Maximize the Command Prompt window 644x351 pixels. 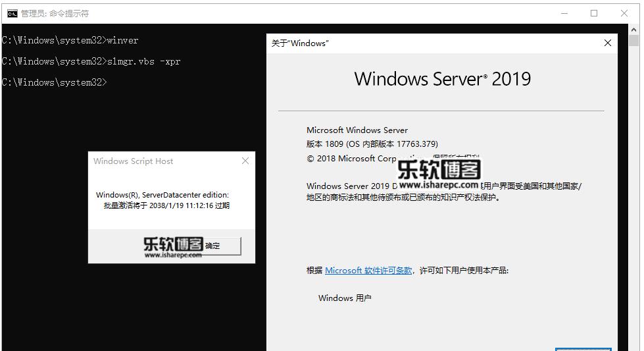(x=594, y=14)
